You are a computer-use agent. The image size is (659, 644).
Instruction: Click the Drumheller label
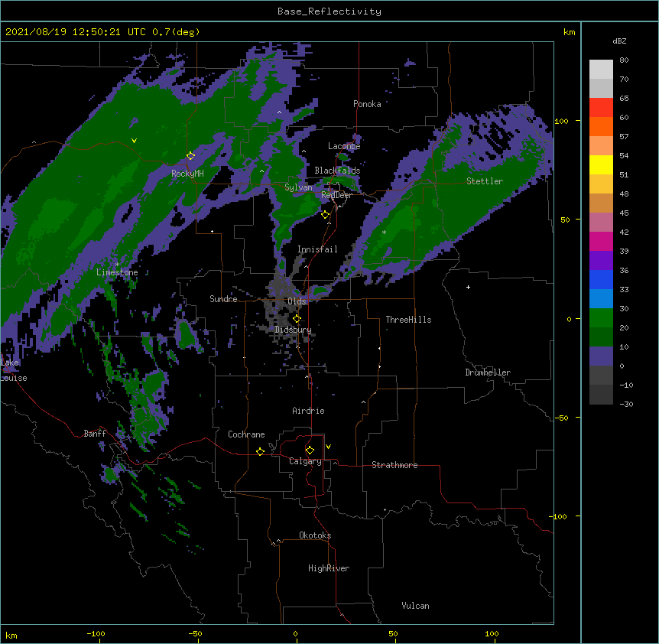(488, 372)
